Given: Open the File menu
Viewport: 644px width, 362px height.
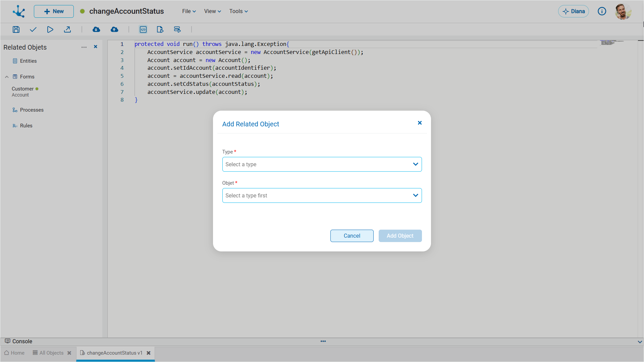Looking at the screenshot, I should (189, 11).
